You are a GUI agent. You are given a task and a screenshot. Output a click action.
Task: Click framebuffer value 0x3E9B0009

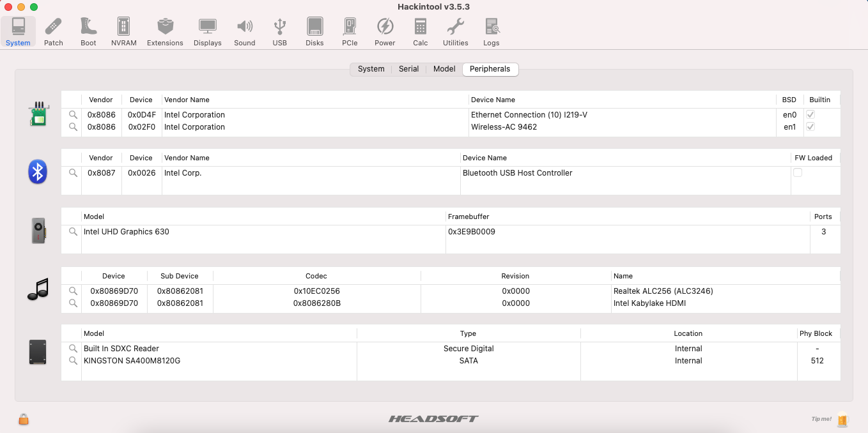point(472,232)
